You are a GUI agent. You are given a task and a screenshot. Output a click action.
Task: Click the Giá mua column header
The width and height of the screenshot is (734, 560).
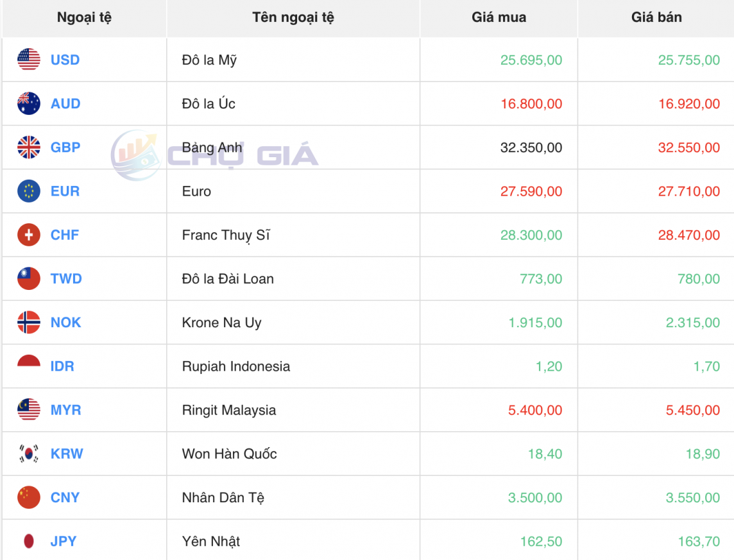pyautogui.click(x=497, y=17)
